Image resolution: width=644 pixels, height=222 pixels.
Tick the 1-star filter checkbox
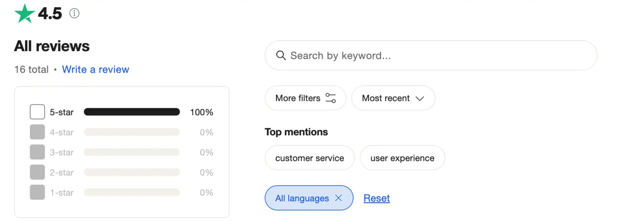click(37, 192)
